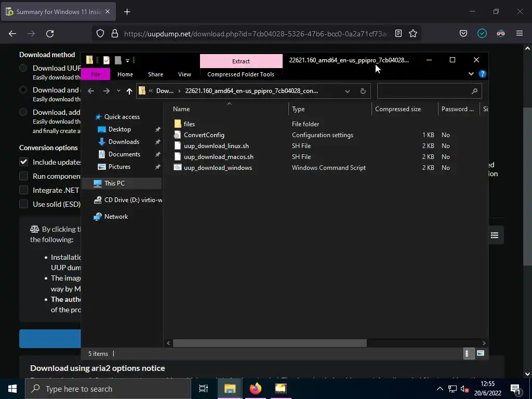Open the Windows Start menu

(12, 389)
